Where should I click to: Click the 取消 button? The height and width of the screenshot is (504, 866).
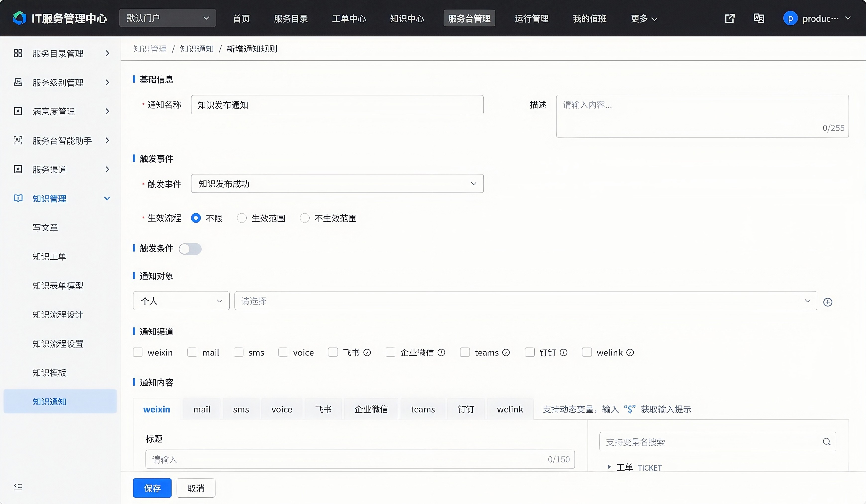(x=196, y=488)
